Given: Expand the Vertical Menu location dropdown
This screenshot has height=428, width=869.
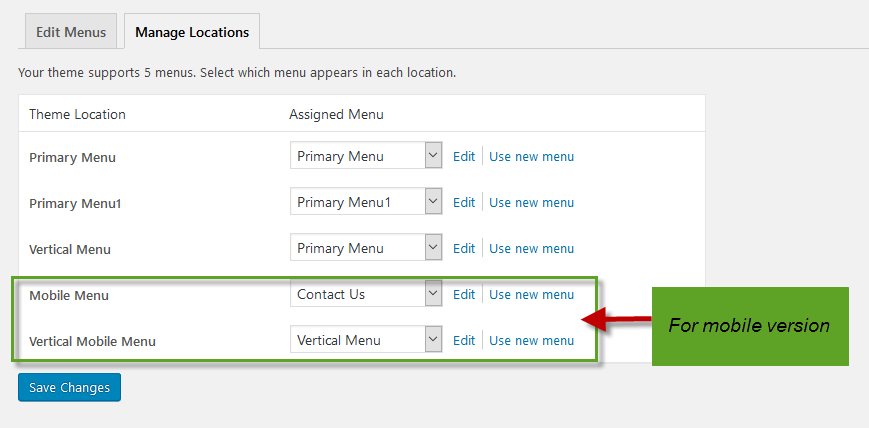Looking at the screenshot, I should [x=366, y=248].
